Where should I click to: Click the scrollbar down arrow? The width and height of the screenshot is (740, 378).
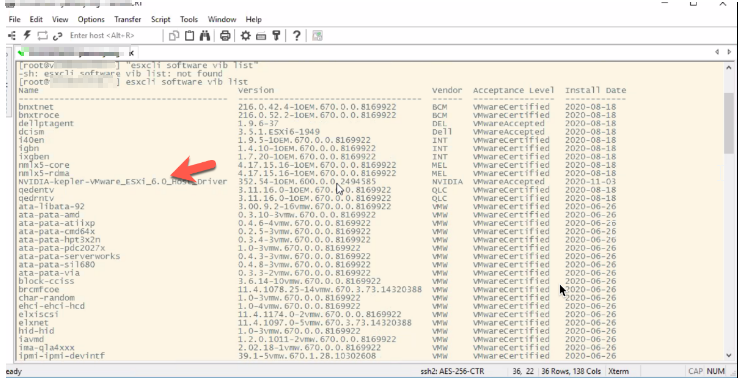729,356
